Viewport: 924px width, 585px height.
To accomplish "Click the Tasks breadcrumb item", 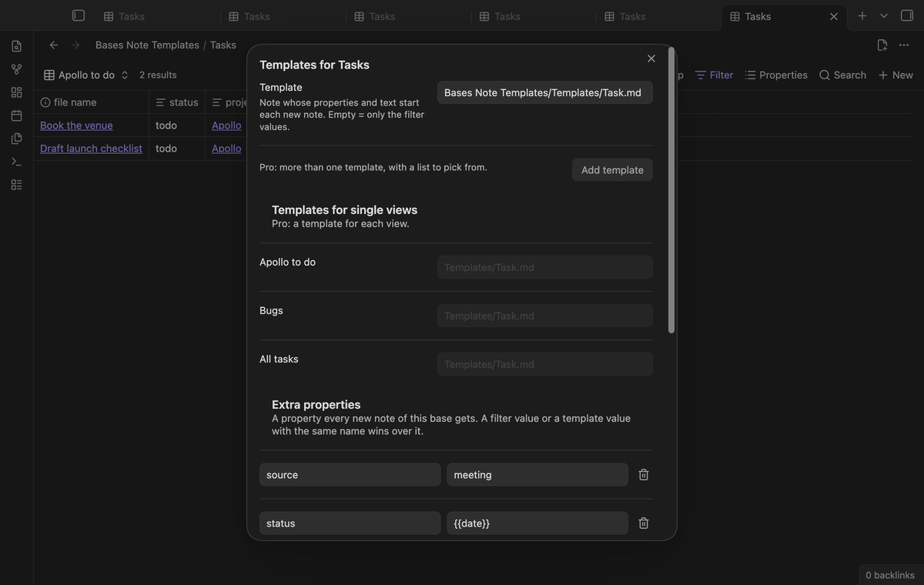I will pos(223,45).
